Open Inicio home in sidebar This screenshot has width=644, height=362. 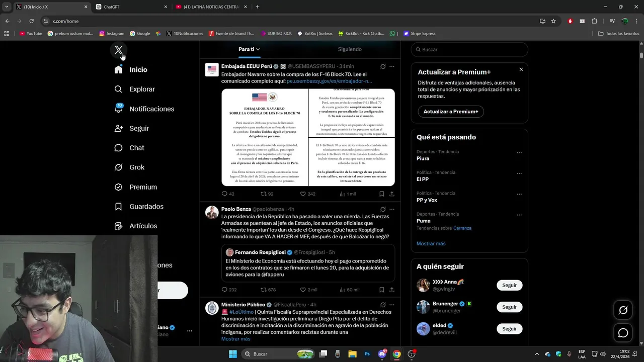(131, 70)
